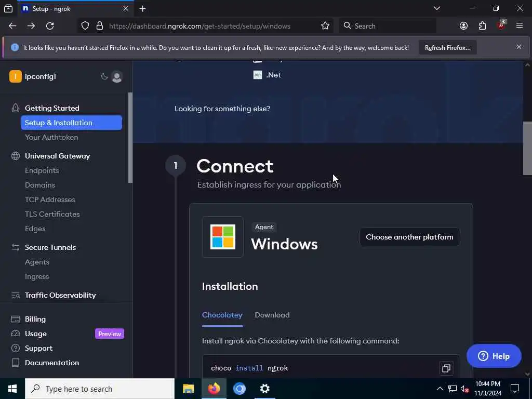The image size is (532, 399).
Task: Click the orange ipconfig1 account badge
Action: (x=15, y=77)
